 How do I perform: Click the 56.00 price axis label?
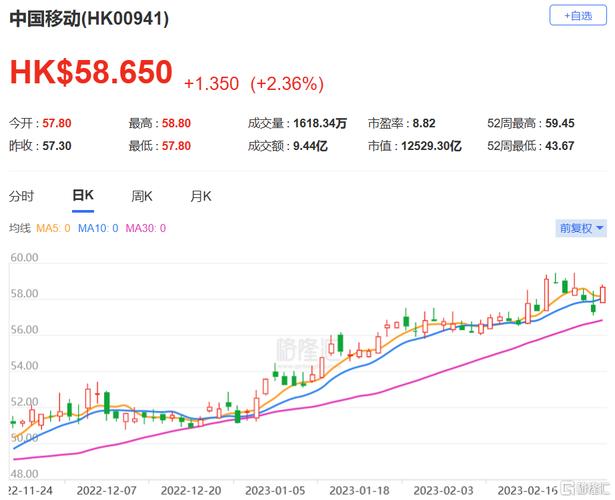click(x=24, y=330)
